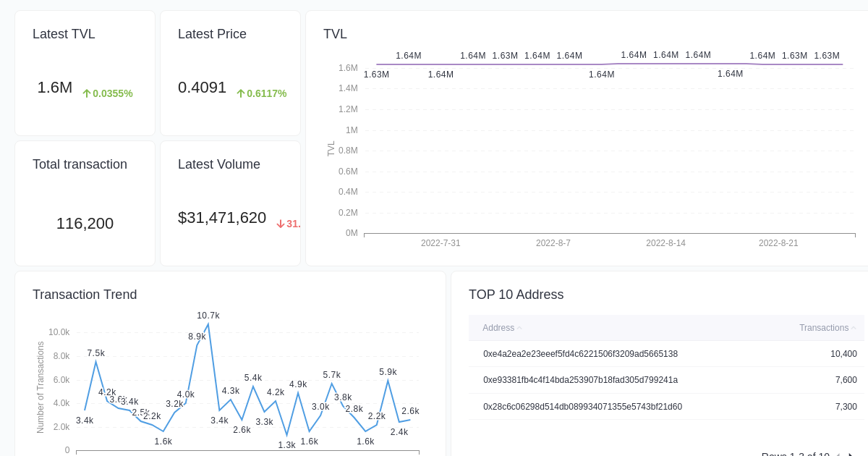The height and width of the screenshot is (456, 868).
Task: Click sort chevron on Address column header
Action: click(x=519, y=328)
